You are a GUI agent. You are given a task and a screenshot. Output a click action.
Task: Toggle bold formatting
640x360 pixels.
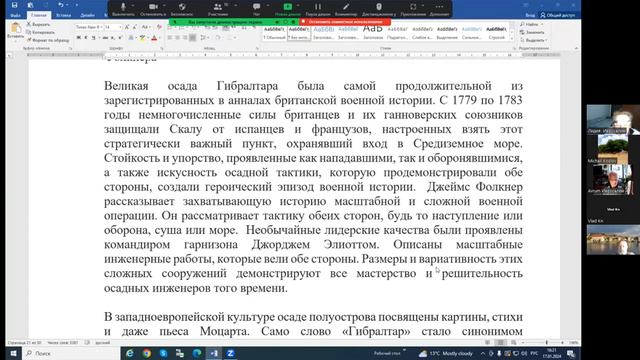coord(78,38)
